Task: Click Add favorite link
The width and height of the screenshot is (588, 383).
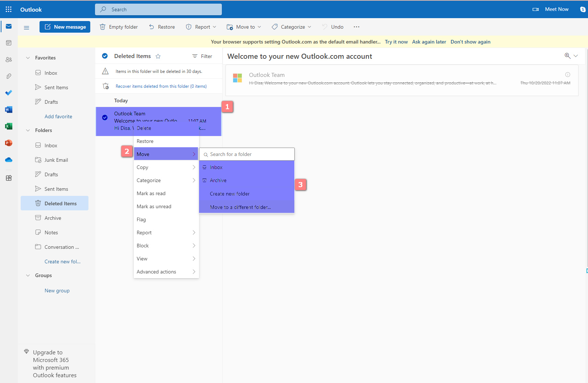Action: coord(58,116)
